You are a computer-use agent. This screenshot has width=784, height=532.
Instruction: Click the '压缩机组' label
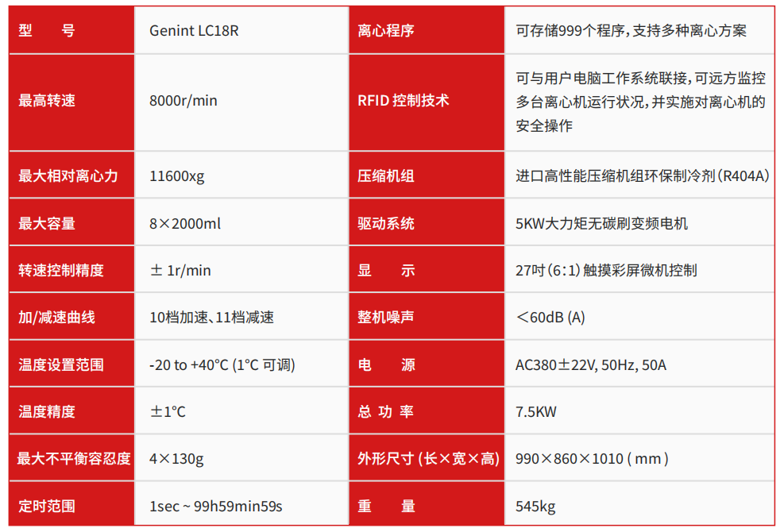(x=386, y=175)
